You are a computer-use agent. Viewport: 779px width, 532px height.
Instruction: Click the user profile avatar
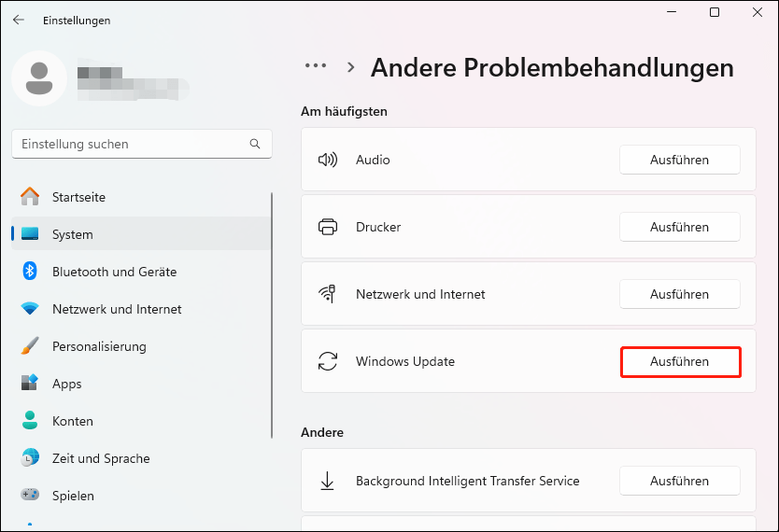pos(39,78)
